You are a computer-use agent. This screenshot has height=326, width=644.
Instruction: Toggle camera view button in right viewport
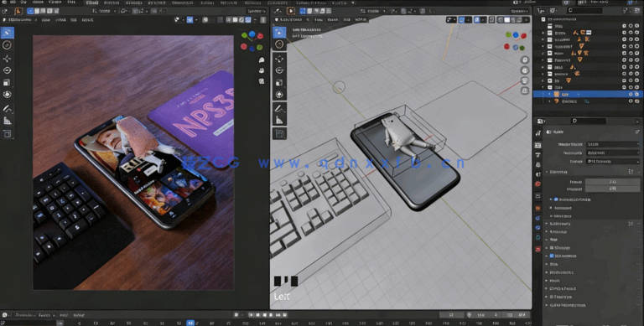pos(524,81)
